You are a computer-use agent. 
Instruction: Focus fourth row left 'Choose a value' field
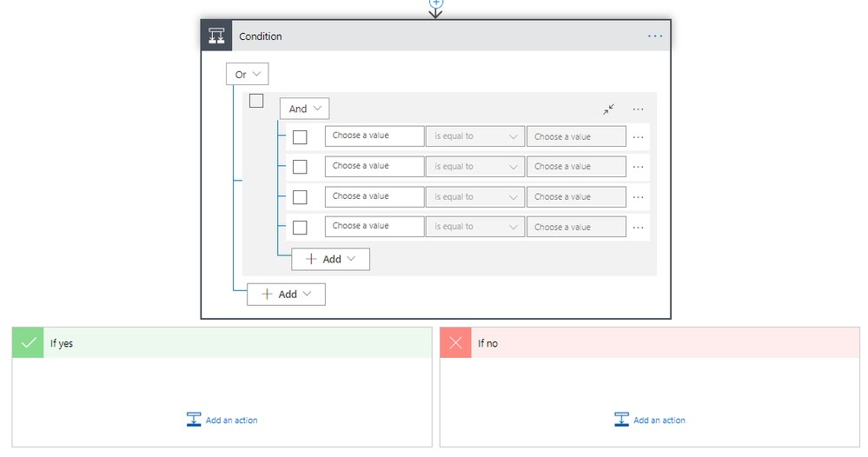374,227
